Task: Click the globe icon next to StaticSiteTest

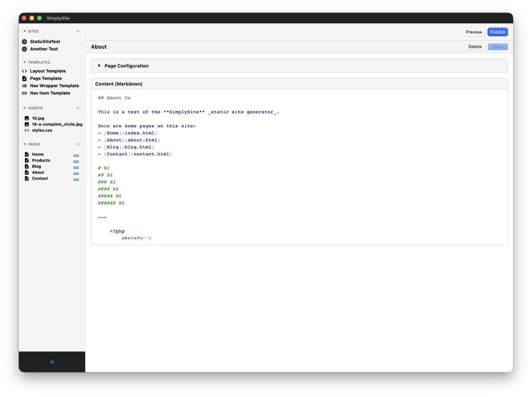Action: coord(24,42)
